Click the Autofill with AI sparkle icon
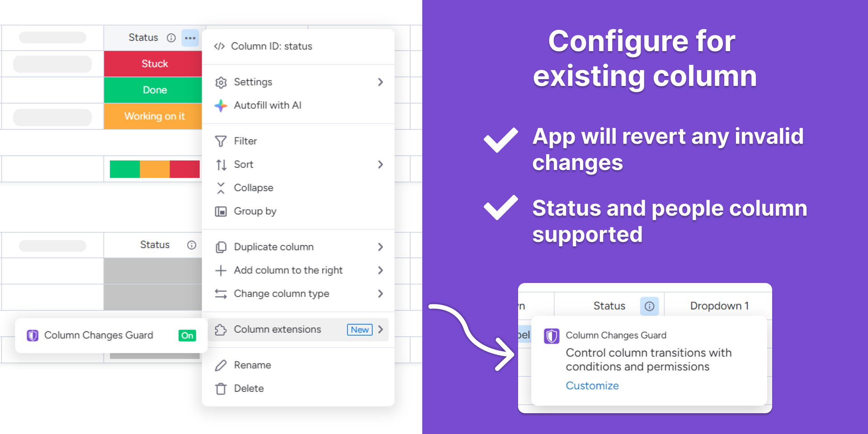This screenshot has width=868, height=434. (x=221, y=105)
